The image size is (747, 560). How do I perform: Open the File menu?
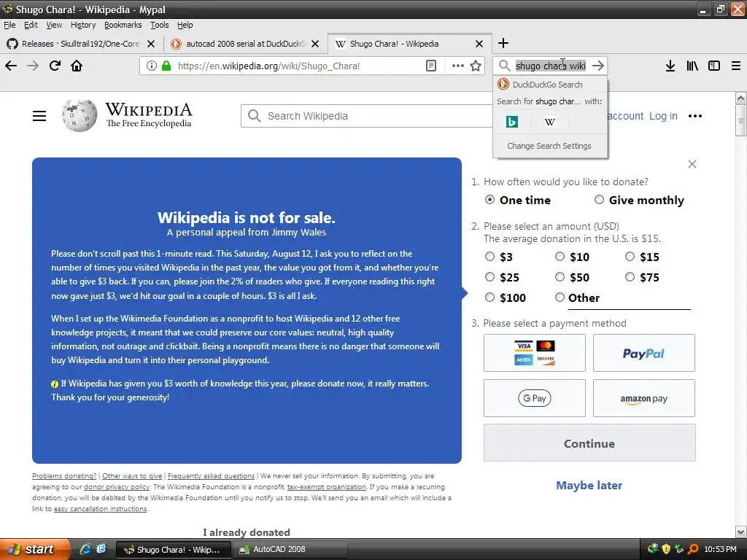[9, 25]
